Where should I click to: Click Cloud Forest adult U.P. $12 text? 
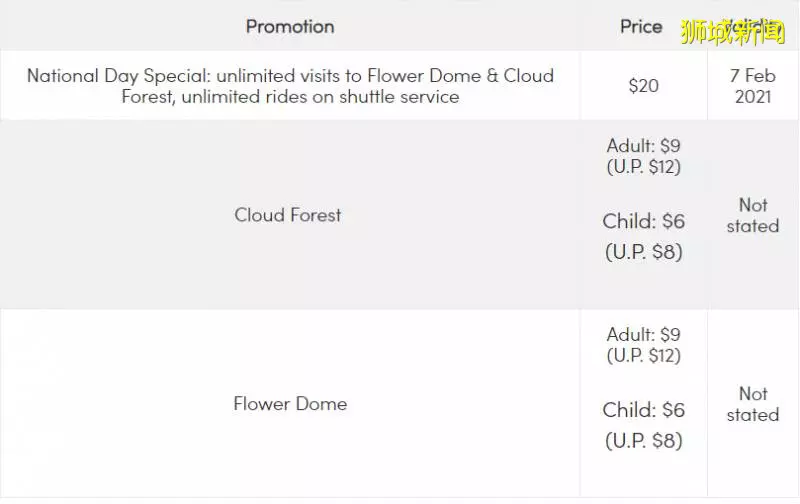(643, 167)
